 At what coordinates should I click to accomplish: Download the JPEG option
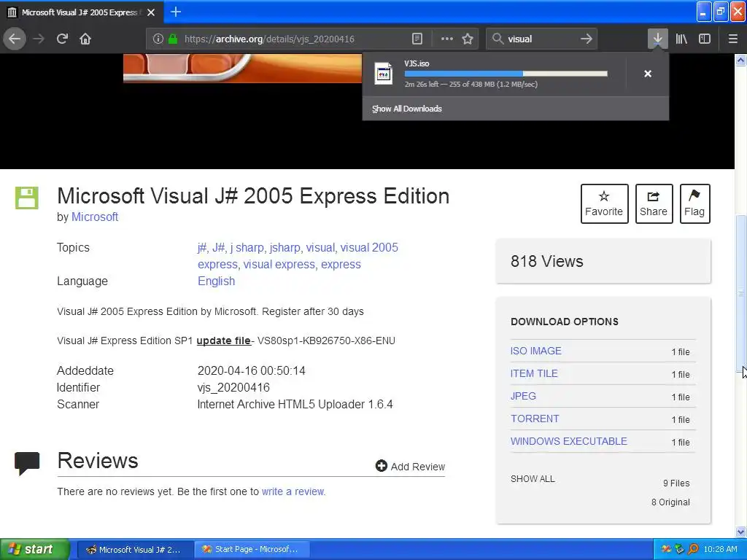pos(523,396)
